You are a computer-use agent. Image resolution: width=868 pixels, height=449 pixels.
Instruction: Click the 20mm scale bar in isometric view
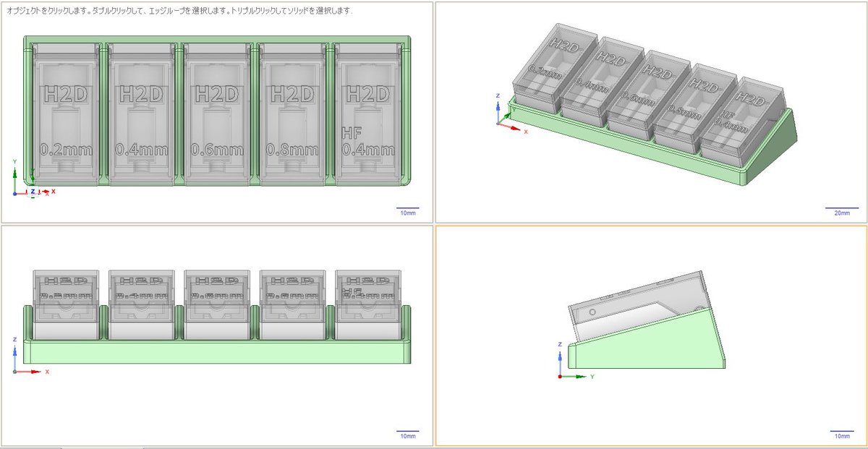click(x=842, y=211)
